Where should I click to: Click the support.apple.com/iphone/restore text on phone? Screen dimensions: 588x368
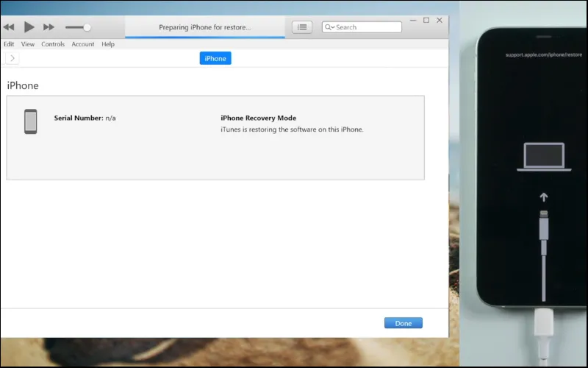pyautogui.click(x=544, y=54)
